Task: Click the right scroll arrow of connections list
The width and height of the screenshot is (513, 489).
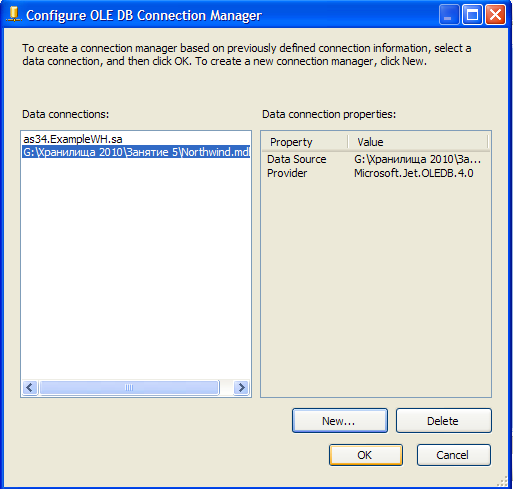Action: coord(241,387)
